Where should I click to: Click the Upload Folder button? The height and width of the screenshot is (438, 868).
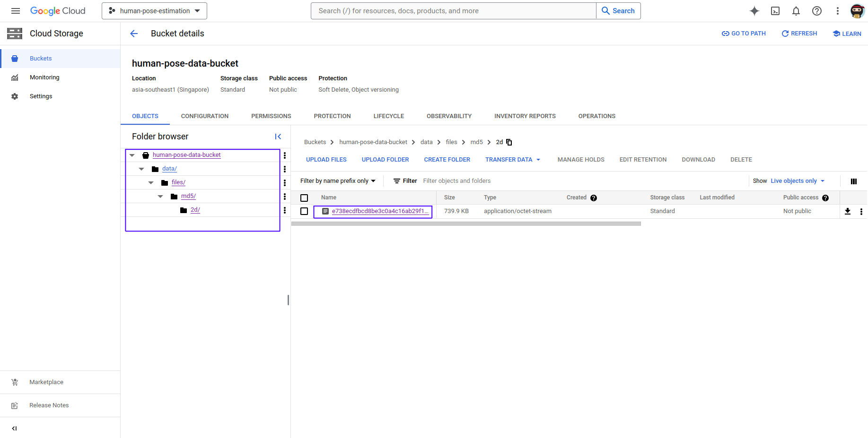click(x=386, y=160)
